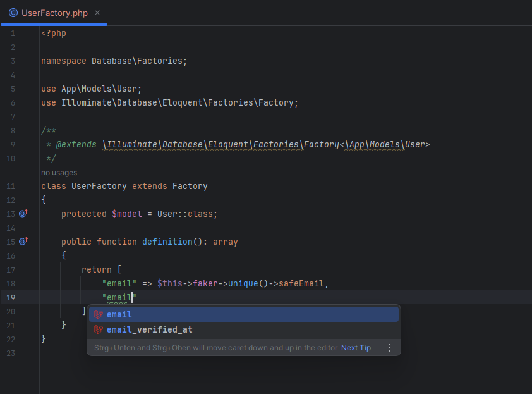Click 'array' return type on line 15
The height and width of the screenshot is (394, 532).
coord(226,242)
